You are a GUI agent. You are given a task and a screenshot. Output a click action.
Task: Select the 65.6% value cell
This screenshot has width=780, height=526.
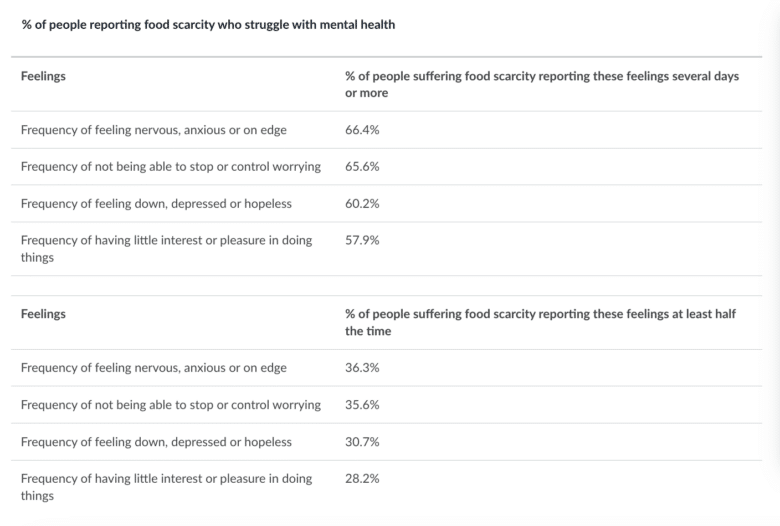click(x=362, y=167)
